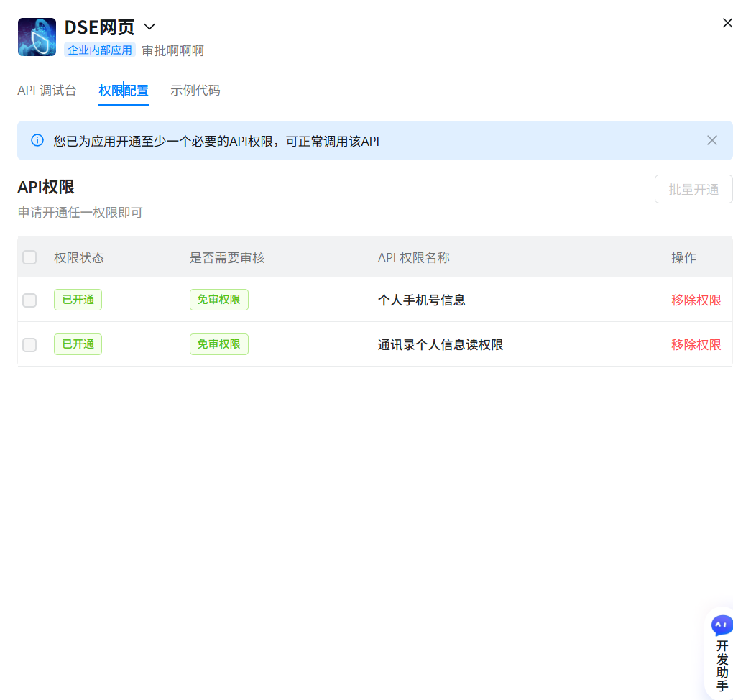Viewport: 733px width, 700px height.
Task: Click the DSE网页 app logo thumbnail
Action: point(37,37)
